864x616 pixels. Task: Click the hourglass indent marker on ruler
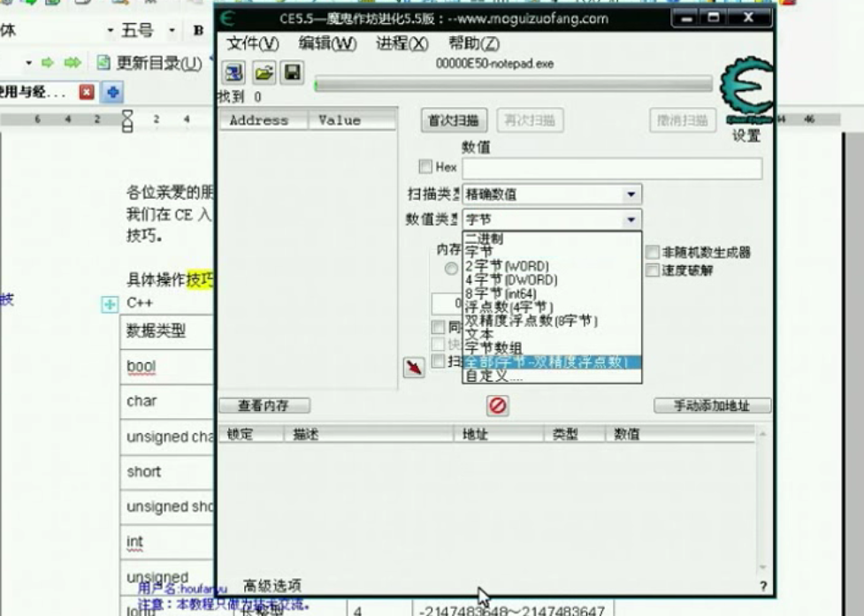tap(127, 120)
